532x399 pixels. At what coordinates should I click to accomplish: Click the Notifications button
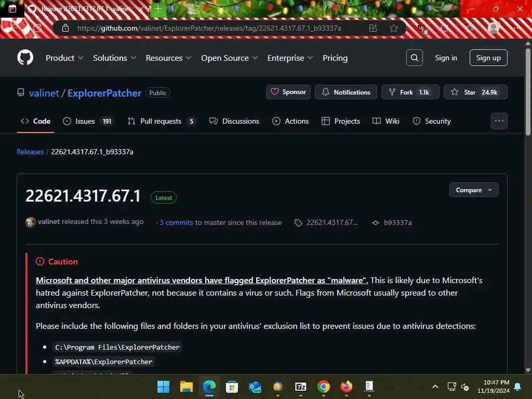[x=345, y=92]
